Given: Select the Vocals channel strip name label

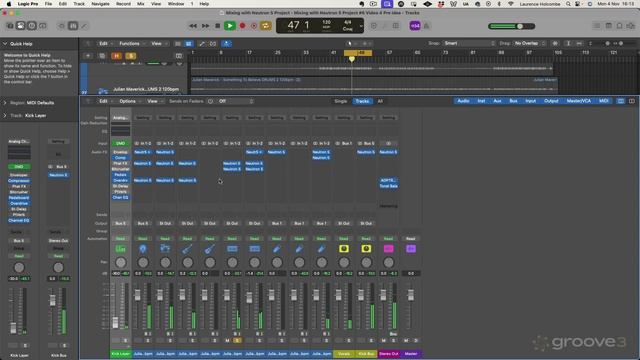Looking at the screenshot, I should pyautogui.click(x=344, y=354).
